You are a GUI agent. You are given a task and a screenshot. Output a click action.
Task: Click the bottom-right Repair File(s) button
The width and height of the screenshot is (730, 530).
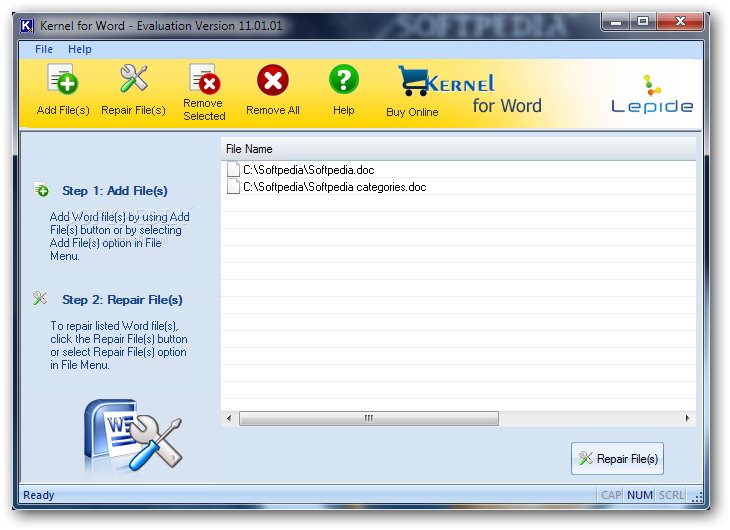617,458
